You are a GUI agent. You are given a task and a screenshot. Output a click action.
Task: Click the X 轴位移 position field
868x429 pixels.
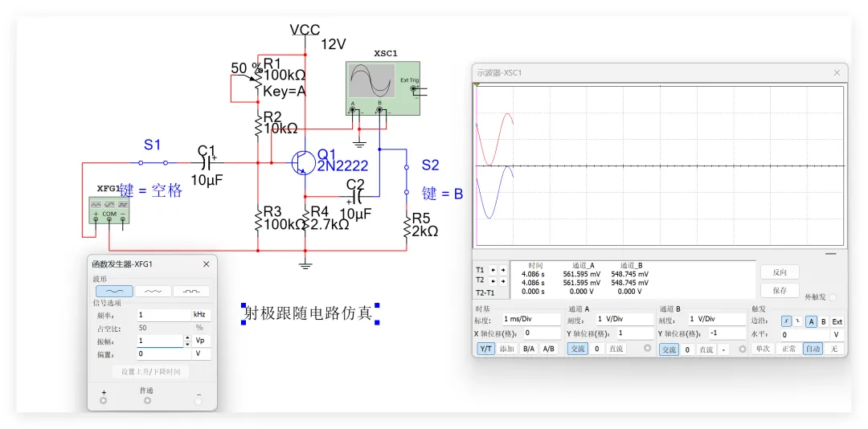[x=542, y=333]
